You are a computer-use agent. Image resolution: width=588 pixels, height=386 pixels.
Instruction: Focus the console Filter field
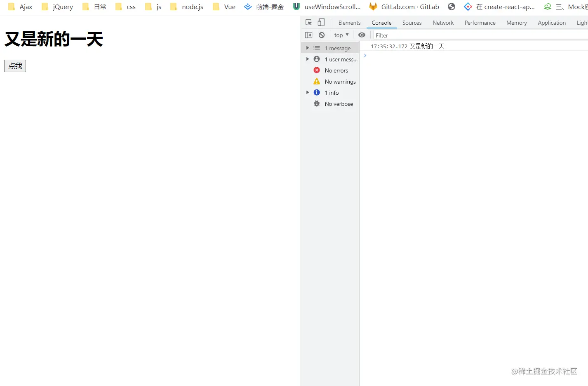coord(481,35)
